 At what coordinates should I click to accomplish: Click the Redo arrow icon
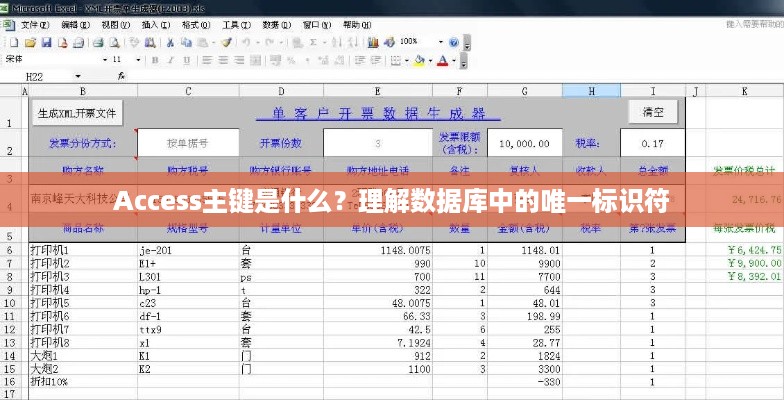(x=270, y=43)
